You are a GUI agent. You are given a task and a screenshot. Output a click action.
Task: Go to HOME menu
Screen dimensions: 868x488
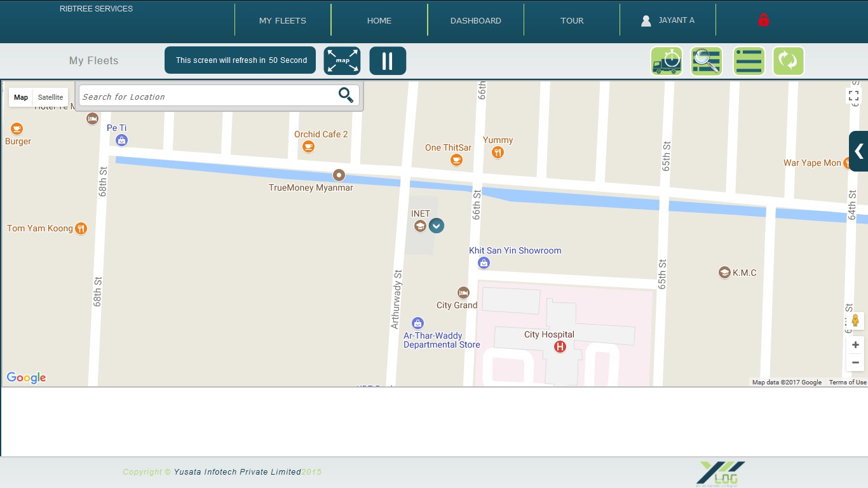point(379,20)
